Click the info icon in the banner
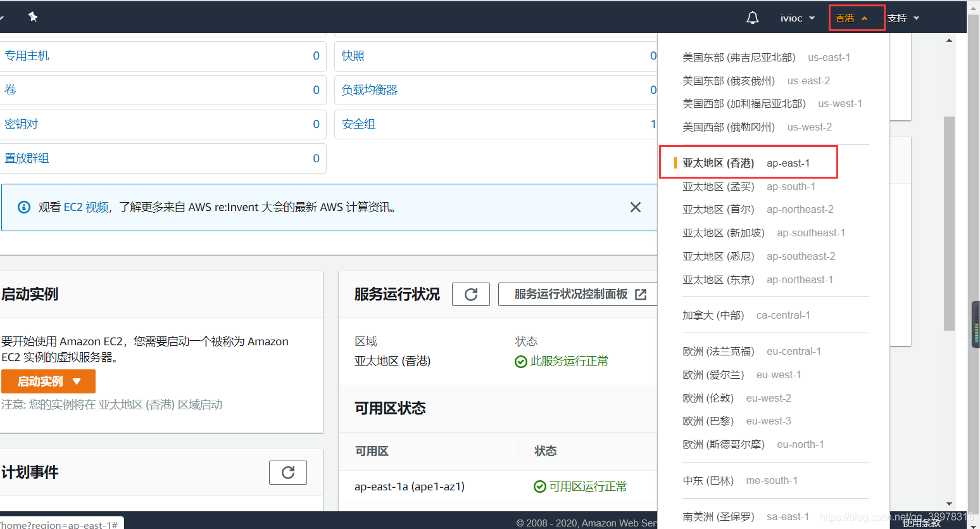 pos(24,207)
